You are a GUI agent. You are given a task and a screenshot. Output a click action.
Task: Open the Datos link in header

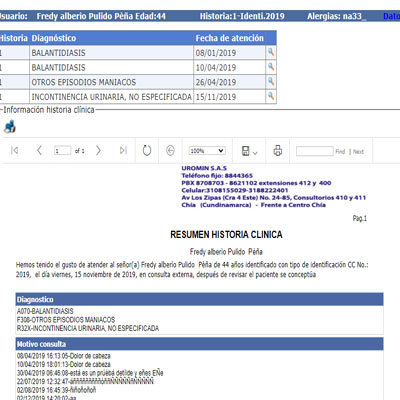392,16
